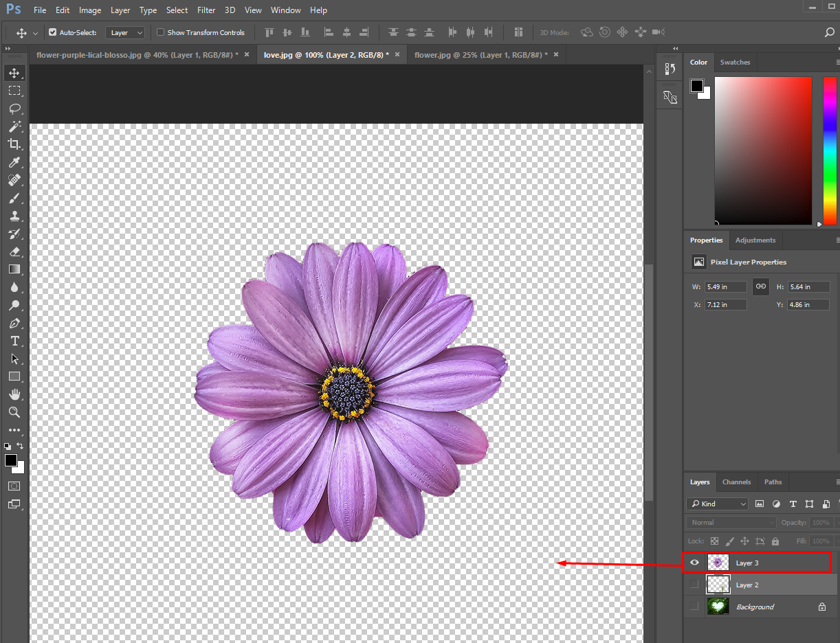
Task: Enable Show Transform Controls
Action: (x=160, y=32)
